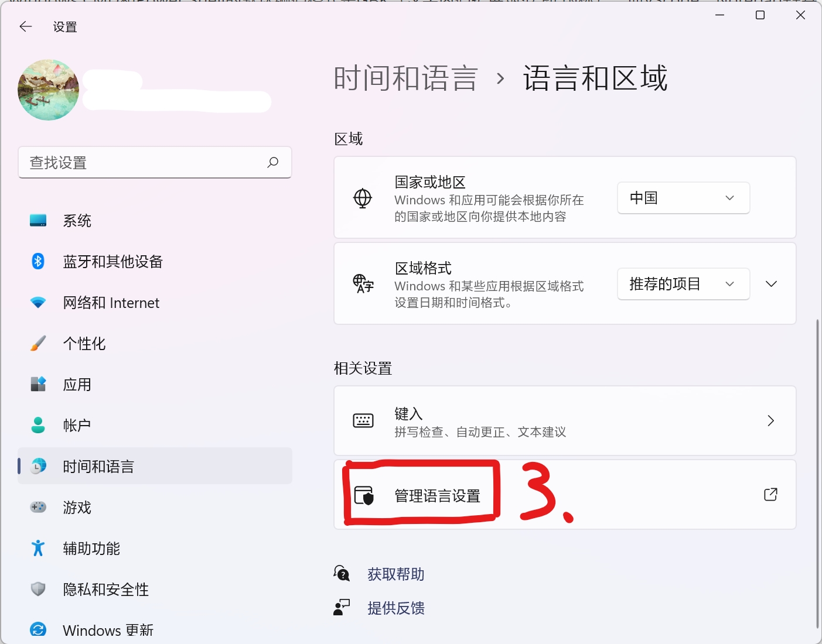
Task: Open the 应用 settings page
Action: tap(155, 384)
